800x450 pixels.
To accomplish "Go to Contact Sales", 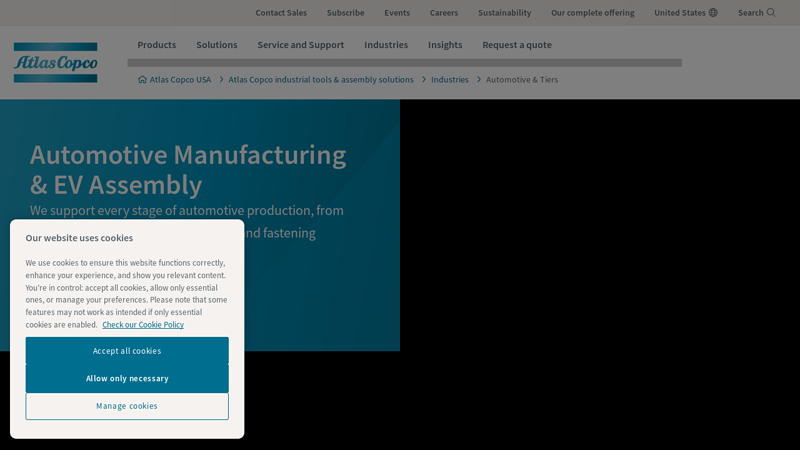I will [281, 13].
